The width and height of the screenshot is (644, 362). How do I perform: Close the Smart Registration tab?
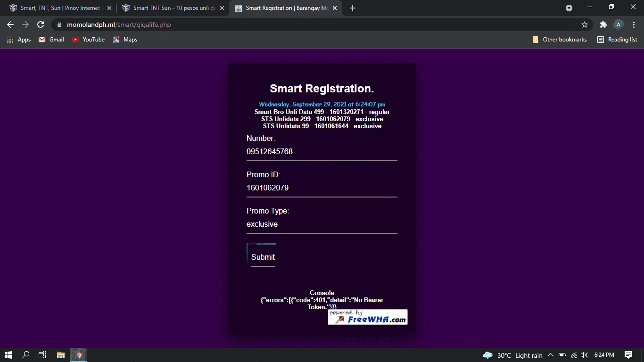335,8
